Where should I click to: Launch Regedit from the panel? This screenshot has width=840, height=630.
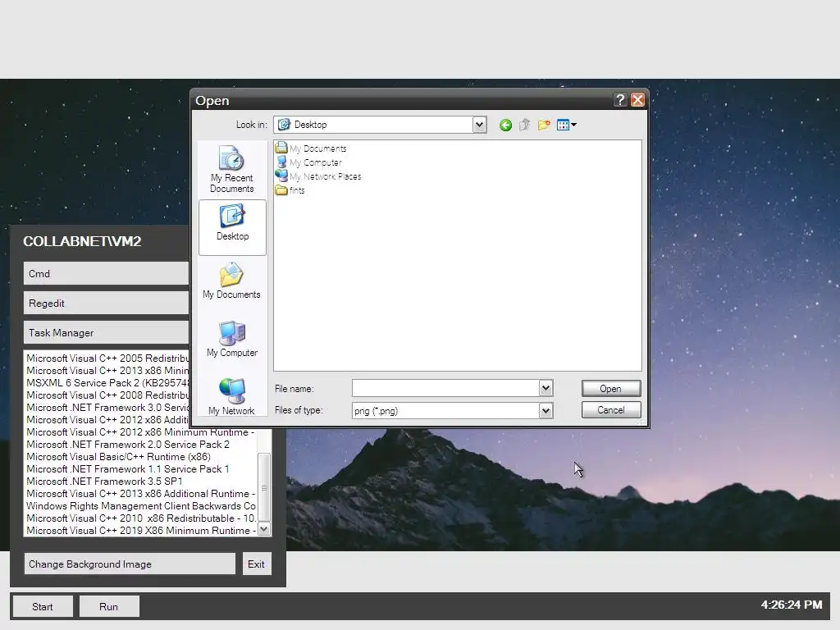106,304
